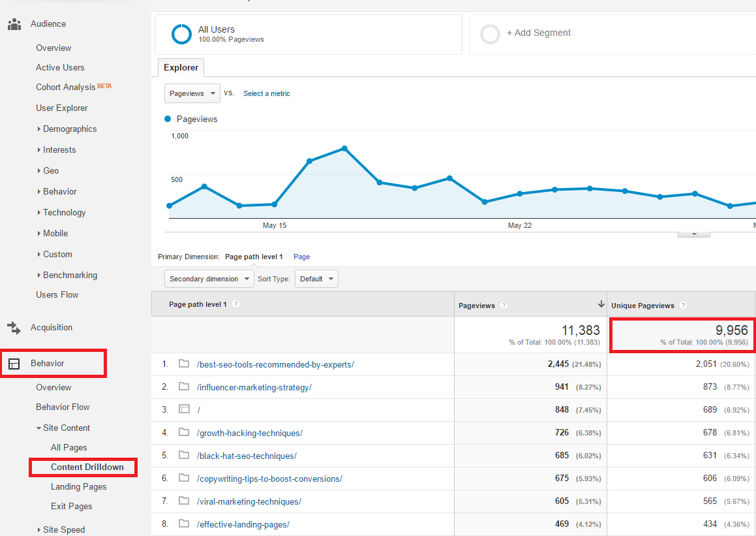
Task: Click the Audience people icon
Action: pos(14,24)
